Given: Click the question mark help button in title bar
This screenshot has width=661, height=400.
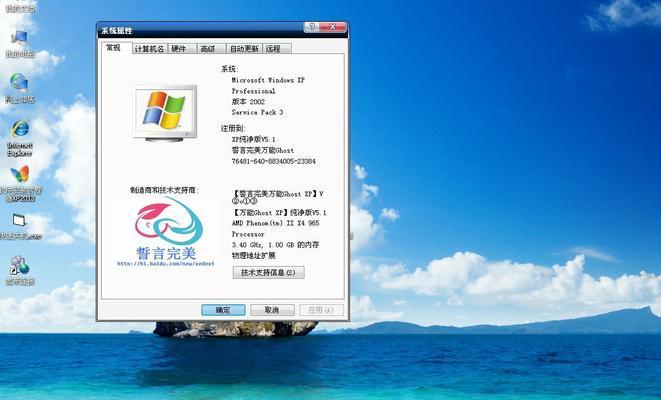Looking at the screenshot, I should (311, 27).
